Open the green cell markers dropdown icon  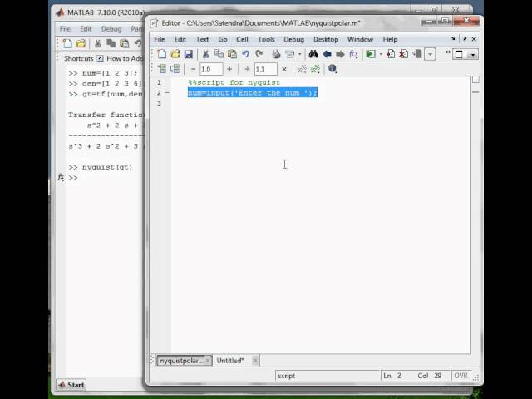[x=315, y=69]
